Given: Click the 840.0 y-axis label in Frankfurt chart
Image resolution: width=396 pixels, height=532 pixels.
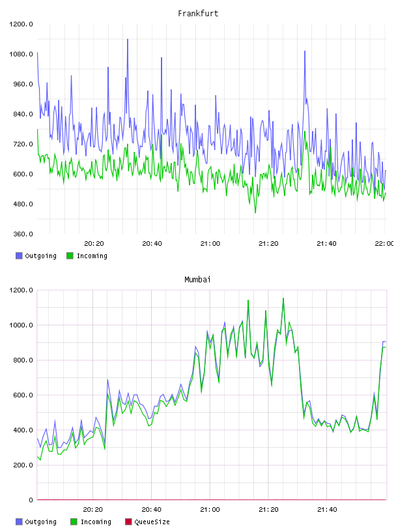Looking at the screenshot, I should point(23,114).
